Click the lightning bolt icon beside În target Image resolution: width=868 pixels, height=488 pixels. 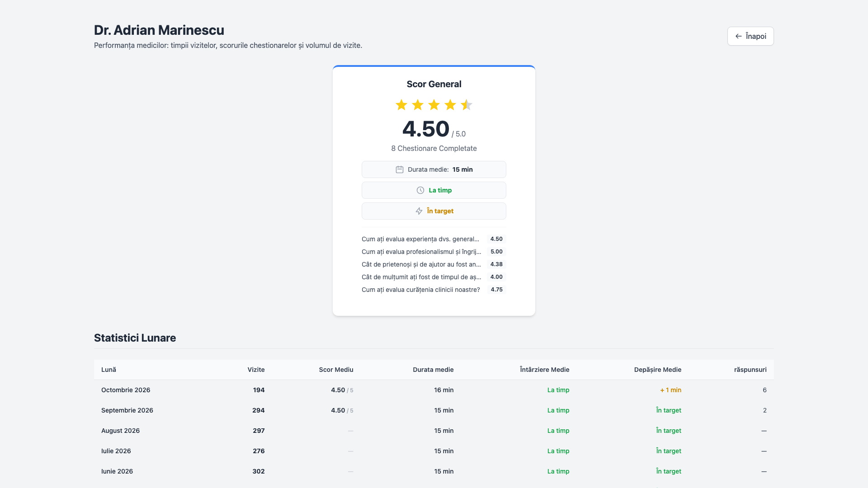(x=419, y=211)
